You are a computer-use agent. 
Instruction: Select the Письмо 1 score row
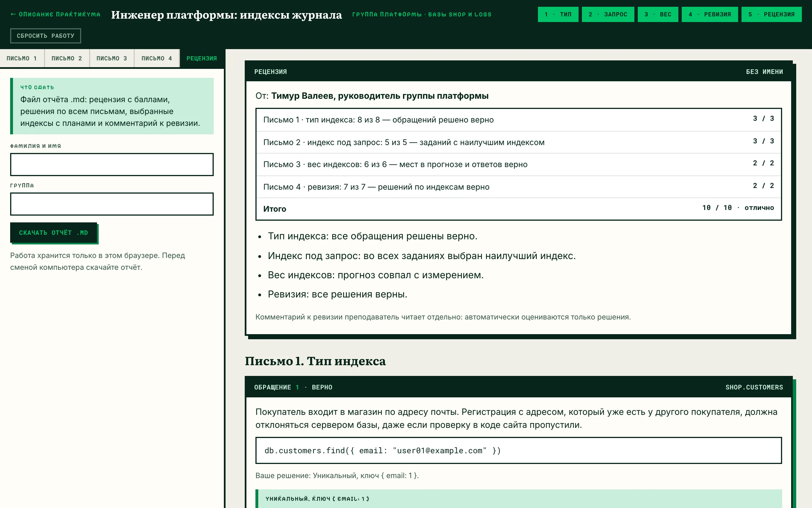(x=518, y=120)
